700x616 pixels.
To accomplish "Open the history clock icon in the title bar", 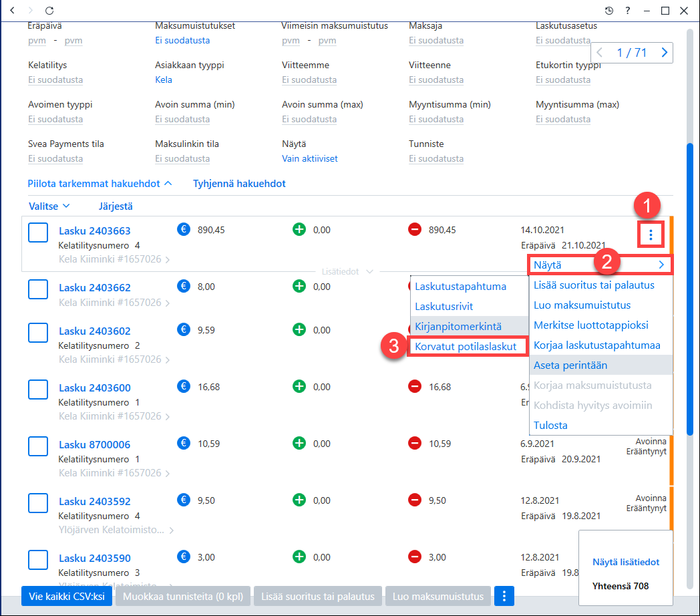I will tap(609, 10).
